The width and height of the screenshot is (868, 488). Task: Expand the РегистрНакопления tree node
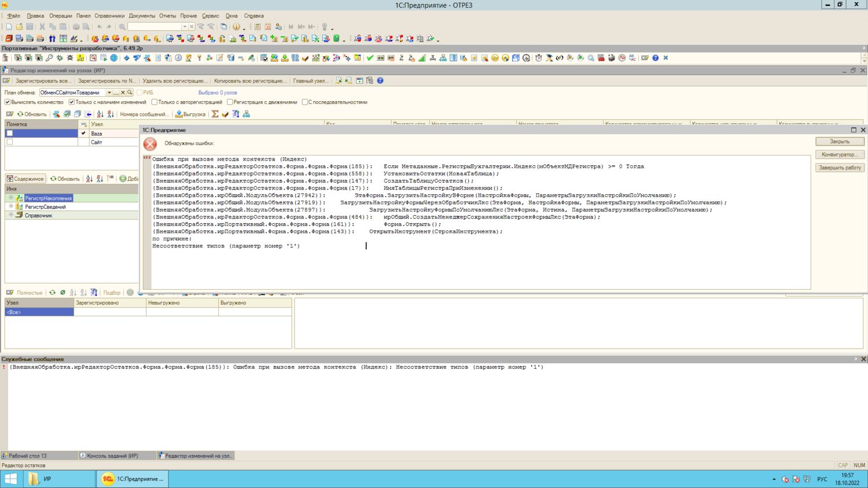click(11, 198)
